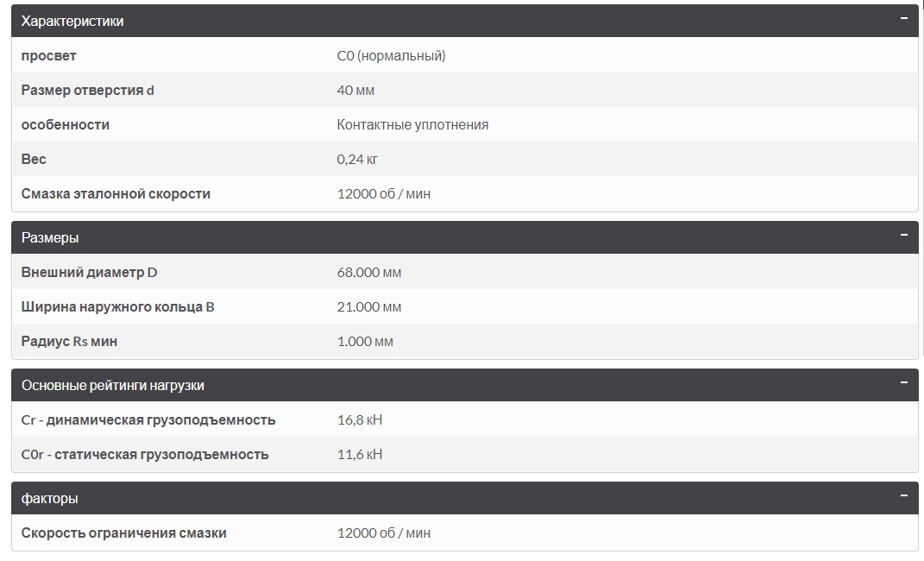
Task: Click the C0 (нормальный) value
Action: (391, 56)
